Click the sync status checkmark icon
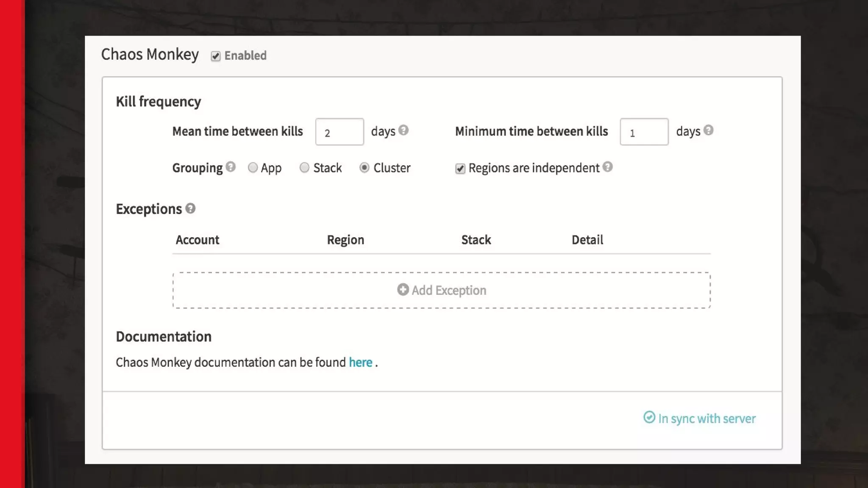Viewport: 868px width, 488px height. (649, 417)
